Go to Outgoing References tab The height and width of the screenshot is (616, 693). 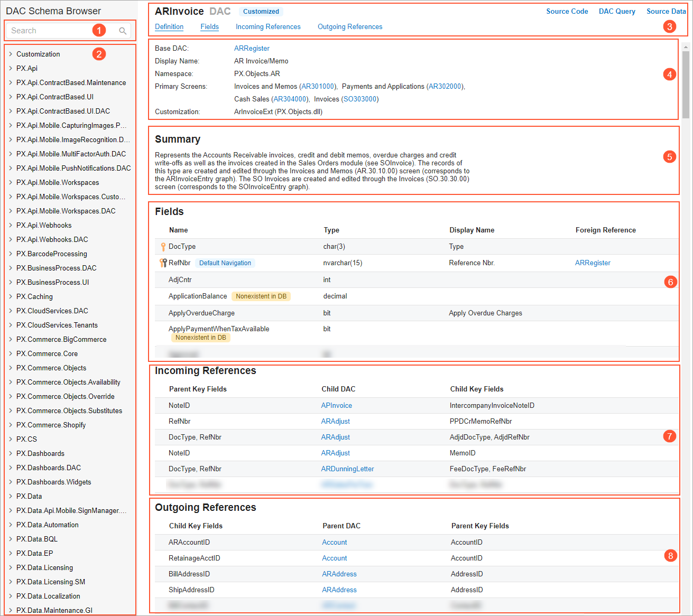click(350, 27)
